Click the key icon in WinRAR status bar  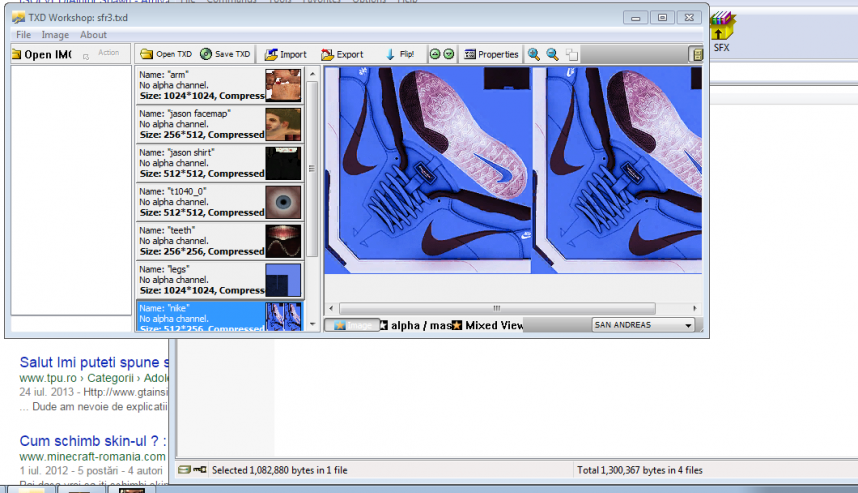[x=200, y=469]
